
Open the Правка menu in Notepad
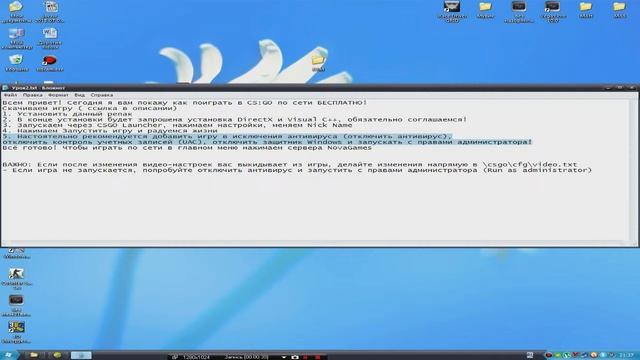click(32, 95)
